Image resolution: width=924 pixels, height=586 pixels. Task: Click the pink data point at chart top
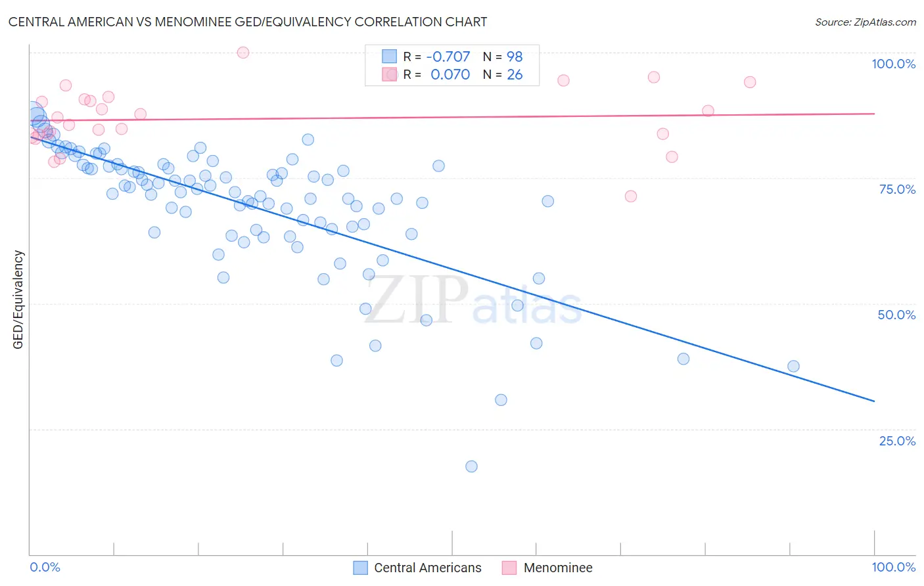pyautogui.click(x=243, y=53)
